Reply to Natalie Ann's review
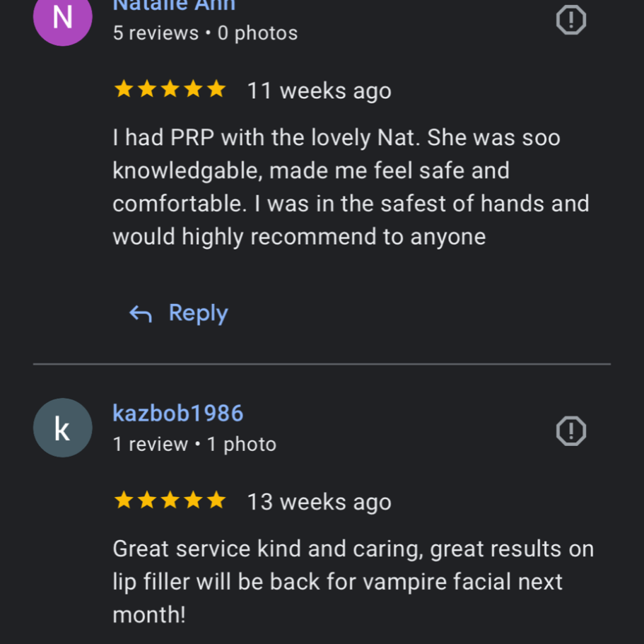644x644 pixels. [x=198, y=313]
